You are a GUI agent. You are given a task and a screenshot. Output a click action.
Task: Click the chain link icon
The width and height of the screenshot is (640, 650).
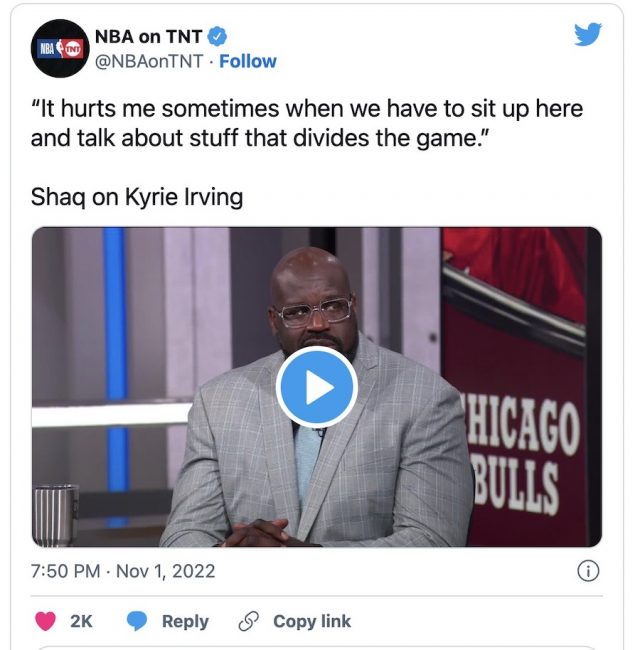[x=249, y=621]
